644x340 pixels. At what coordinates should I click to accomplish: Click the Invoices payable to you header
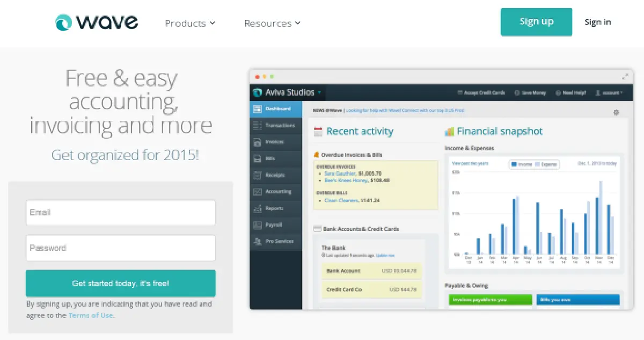491,300
